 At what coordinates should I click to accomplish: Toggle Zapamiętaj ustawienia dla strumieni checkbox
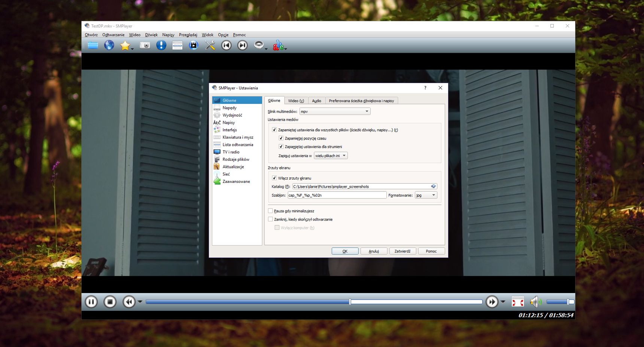click(281, 147)
